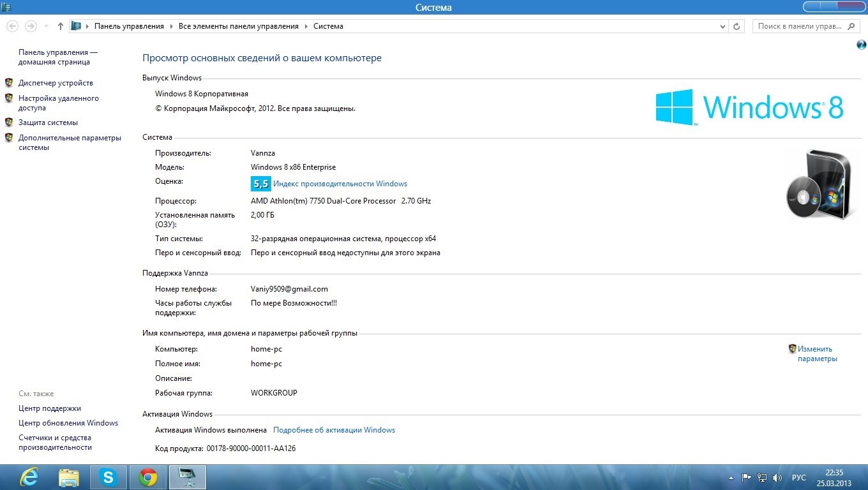Click the back navigation arrow

click(x=12, y=26)
